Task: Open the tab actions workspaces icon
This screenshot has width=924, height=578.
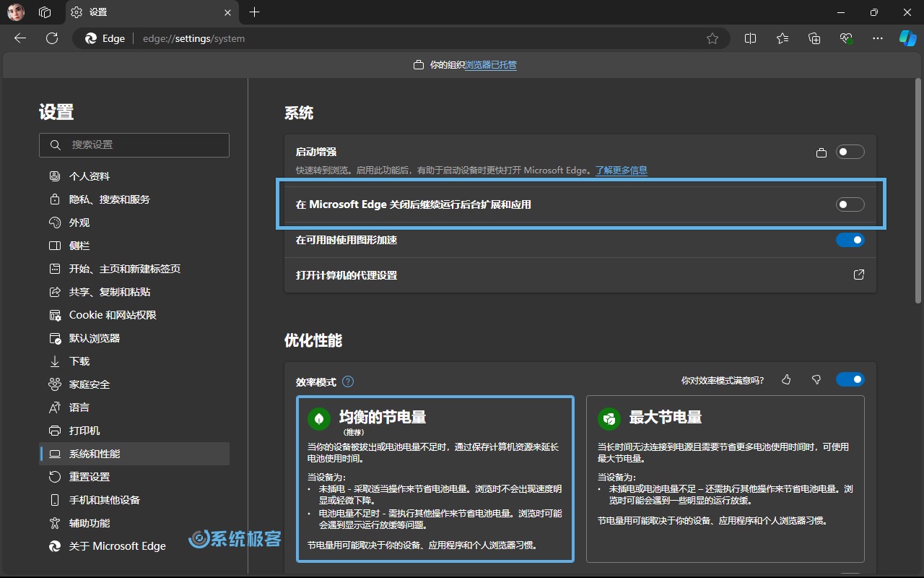Action: (45, 12)
